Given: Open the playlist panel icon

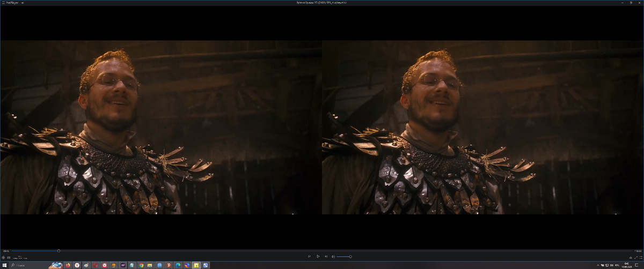Looking at the screenshot, I should (x=641, y=258).
